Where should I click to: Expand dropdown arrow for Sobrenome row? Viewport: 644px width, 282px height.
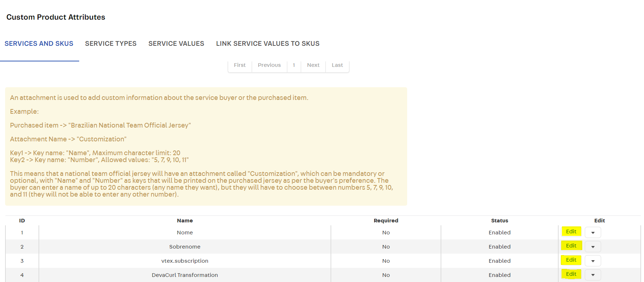[593, 247]
